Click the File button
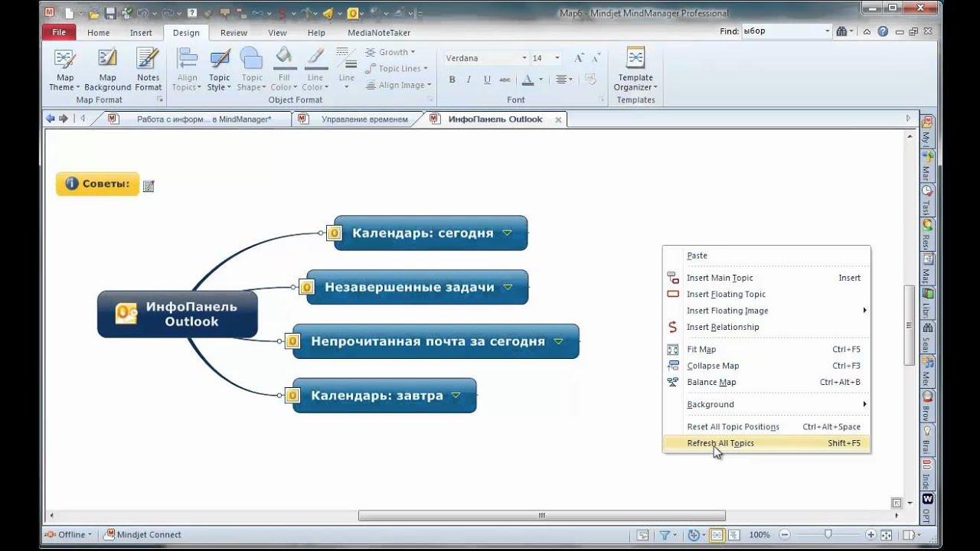Screen dimensions: 980x551 click(59, 33)
